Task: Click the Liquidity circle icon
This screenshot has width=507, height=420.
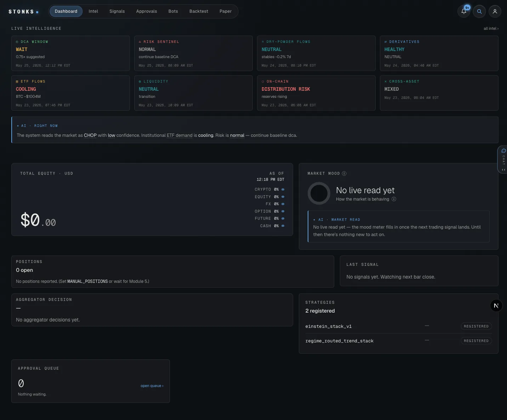Action: pos(140,81)
